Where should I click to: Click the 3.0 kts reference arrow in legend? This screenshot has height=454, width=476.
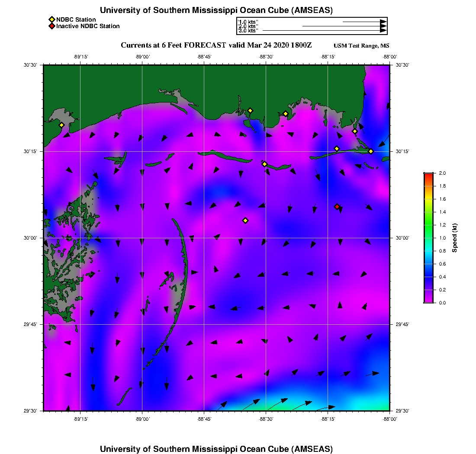325,31
